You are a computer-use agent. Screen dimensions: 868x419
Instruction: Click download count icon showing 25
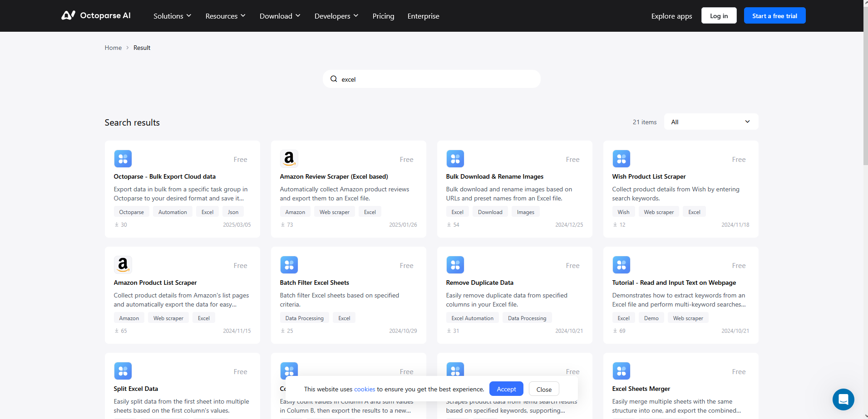[x=283, y=331]
